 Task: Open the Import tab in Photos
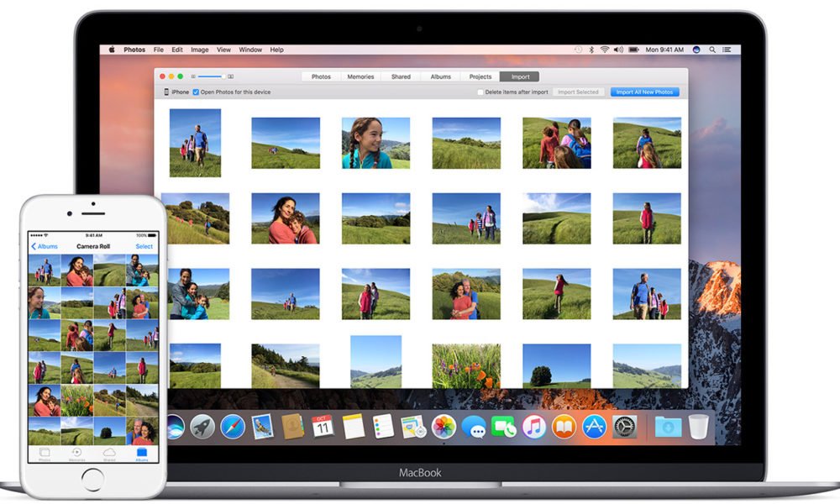(x=520, y=76)
